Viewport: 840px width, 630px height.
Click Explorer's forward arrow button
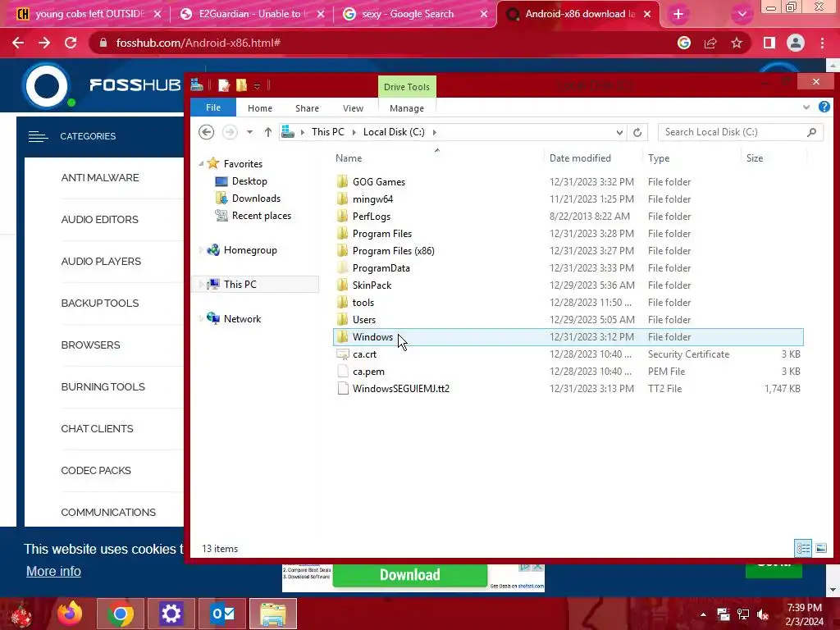click(x=230, y=132)
